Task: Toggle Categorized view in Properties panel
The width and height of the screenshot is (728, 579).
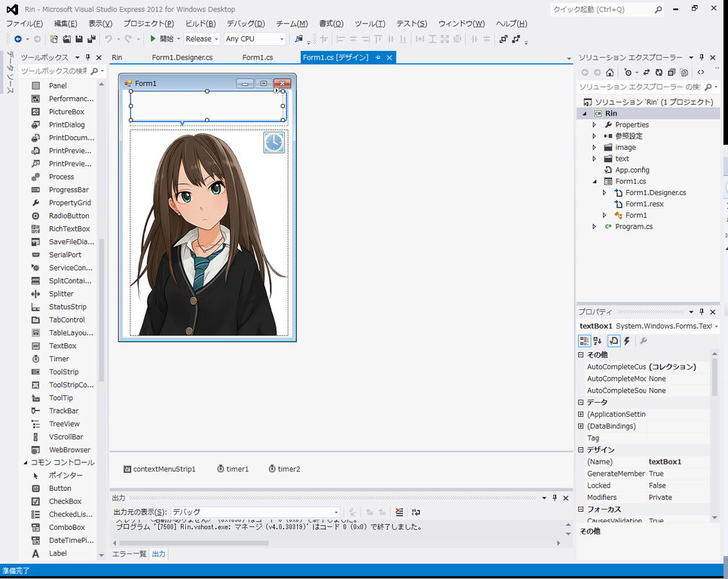Action: 584,341
